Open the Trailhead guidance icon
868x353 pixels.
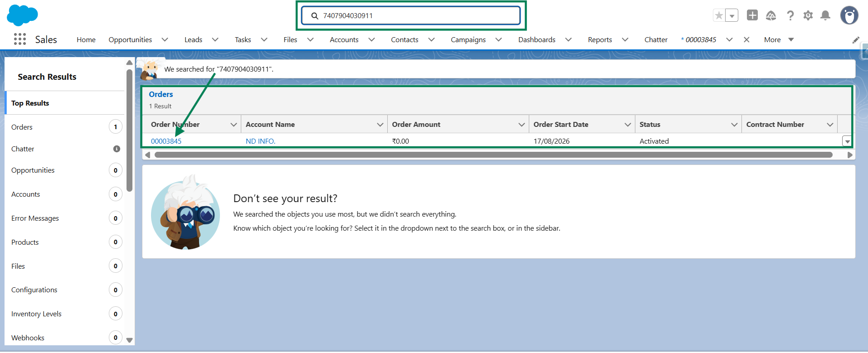pyautogui.click(x=771, y=15)
